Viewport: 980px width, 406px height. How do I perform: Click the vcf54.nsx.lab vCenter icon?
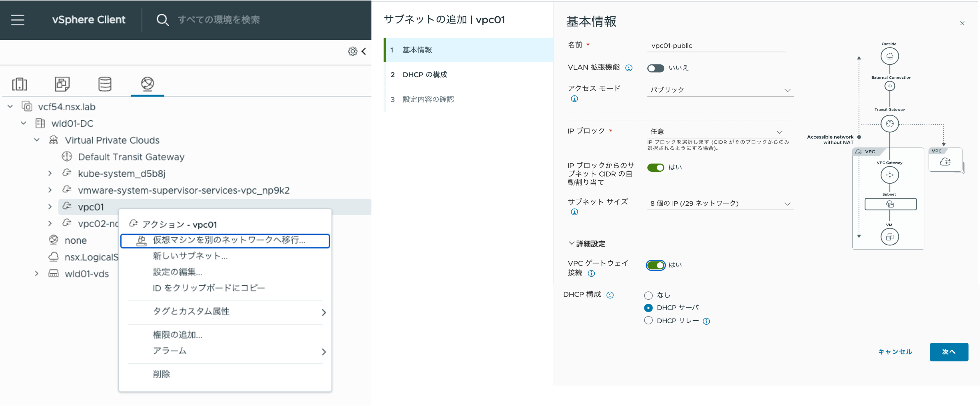click(x=27, y=106)
